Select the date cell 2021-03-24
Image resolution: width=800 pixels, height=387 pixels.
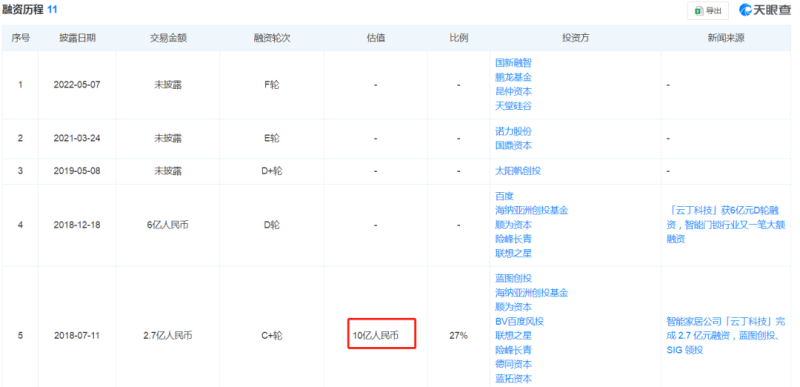tap(77, 138)
